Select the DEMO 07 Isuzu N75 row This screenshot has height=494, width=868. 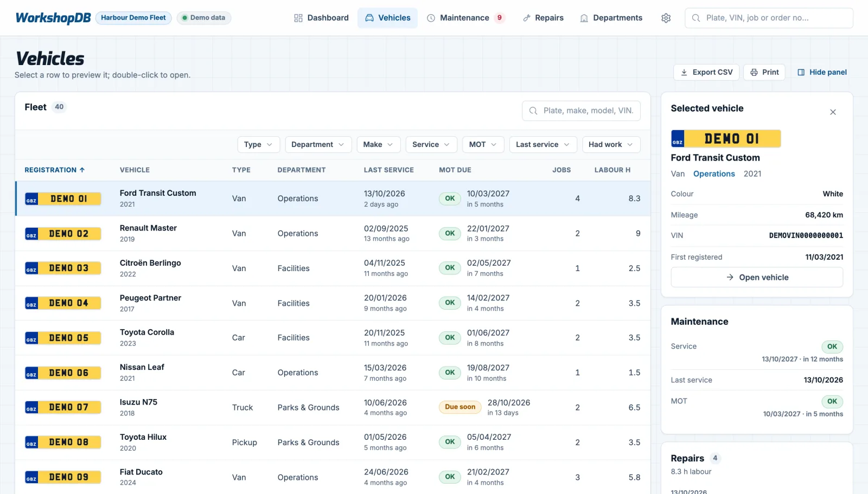coord(333,407)
